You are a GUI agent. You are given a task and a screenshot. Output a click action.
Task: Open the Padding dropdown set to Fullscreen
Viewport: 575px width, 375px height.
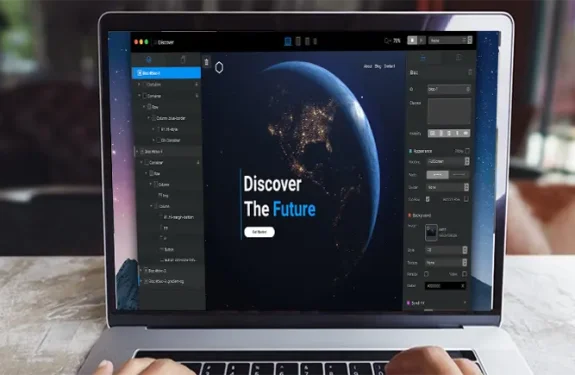tap(448, 161)
